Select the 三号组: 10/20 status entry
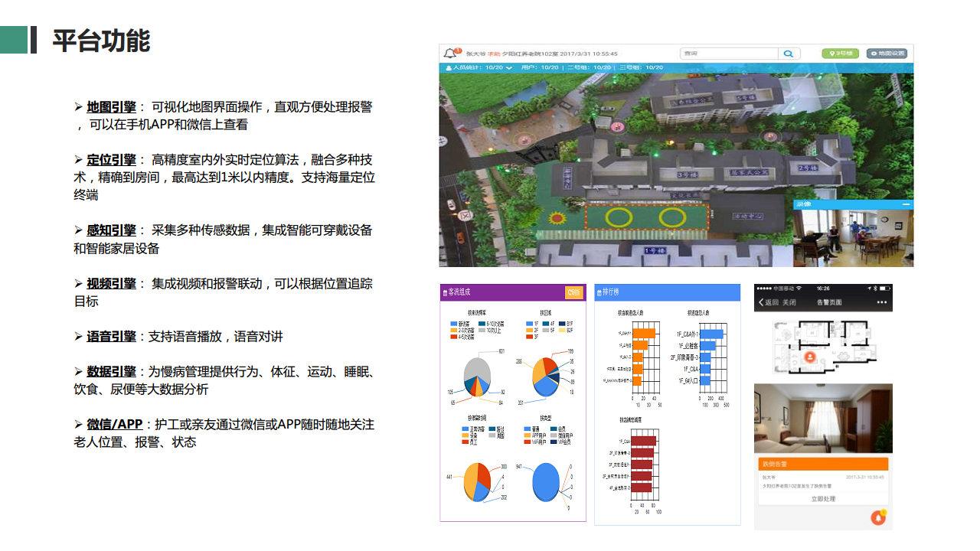The width and height of the screenshot is (980, 551). pos(641,67)
